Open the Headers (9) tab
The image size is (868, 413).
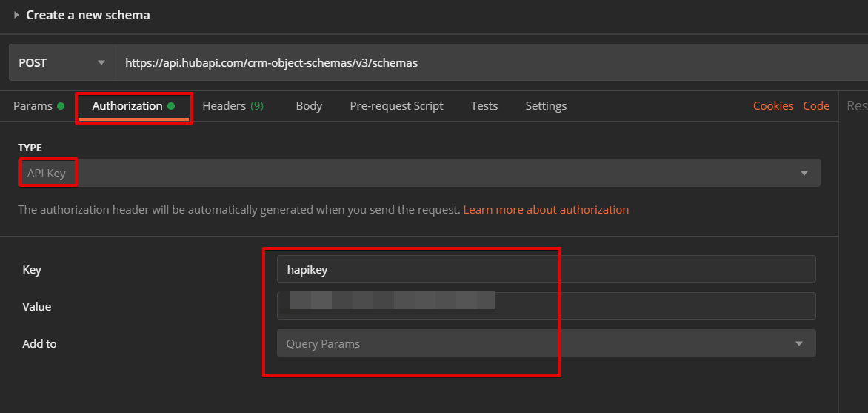point(233,106)
